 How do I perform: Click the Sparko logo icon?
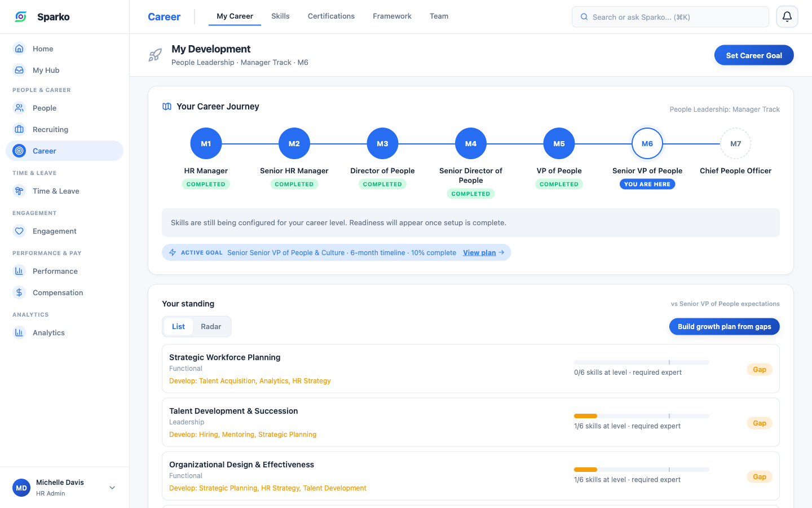pyautogui.click(x=21, y=17)
